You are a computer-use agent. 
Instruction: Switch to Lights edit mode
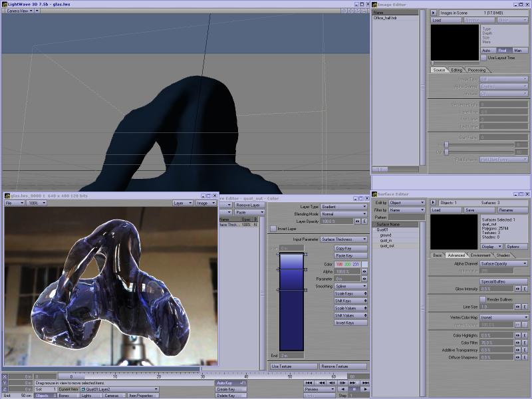click(90, 396)
